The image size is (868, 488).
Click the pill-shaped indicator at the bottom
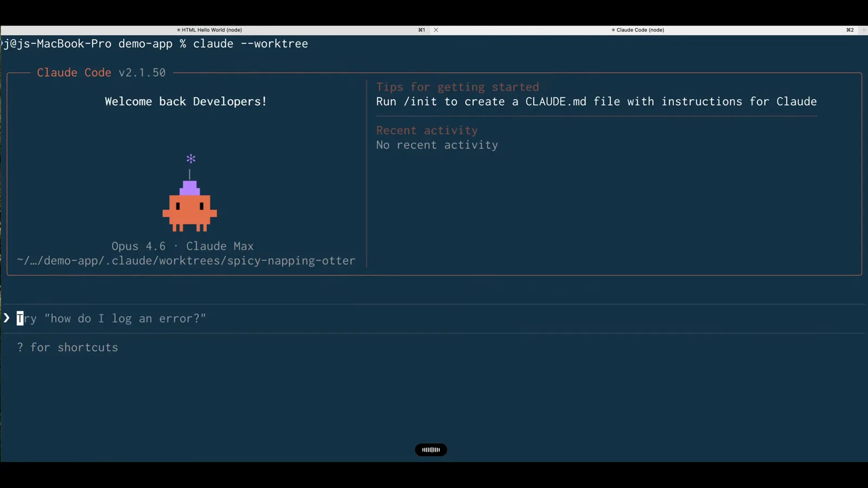431,450
